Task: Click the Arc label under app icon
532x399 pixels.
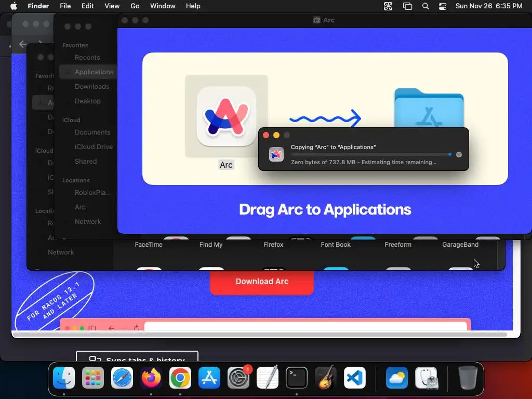Action: point(226,165)
